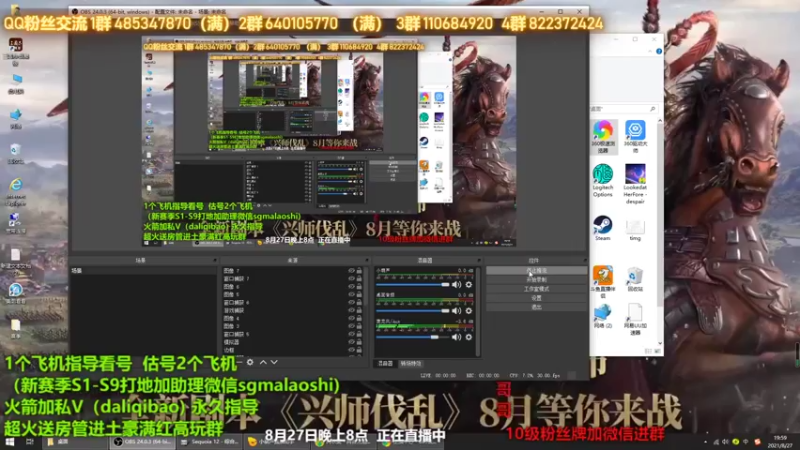Select the Steam shortcut in Explorer window

603,228
